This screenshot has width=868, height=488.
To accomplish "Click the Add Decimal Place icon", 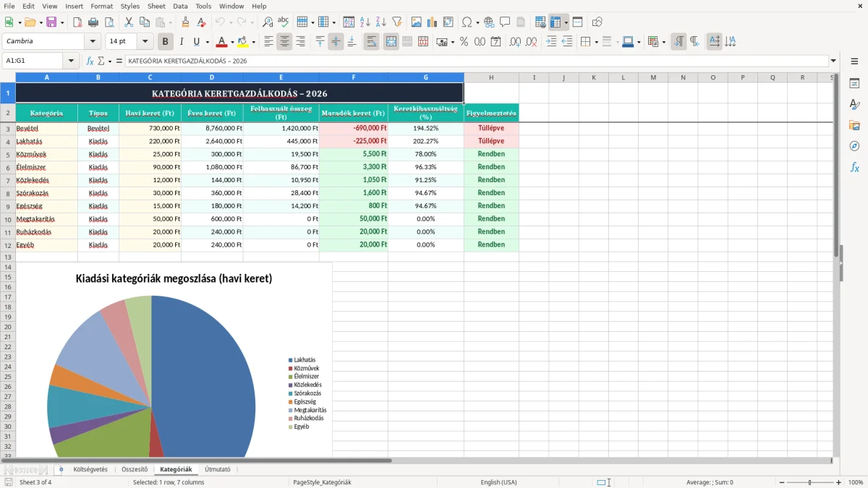I will pyautogui.click(x=515, y=42).
